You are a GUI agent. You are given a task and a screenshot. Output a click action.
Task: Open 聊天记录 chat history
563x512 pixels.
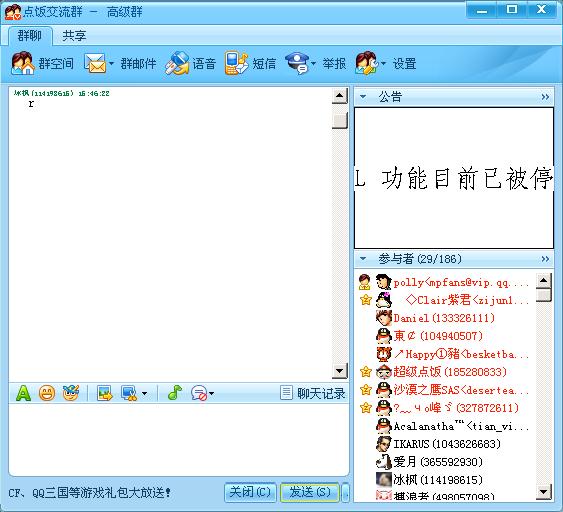pyautogui.click(x=313, y=393)
